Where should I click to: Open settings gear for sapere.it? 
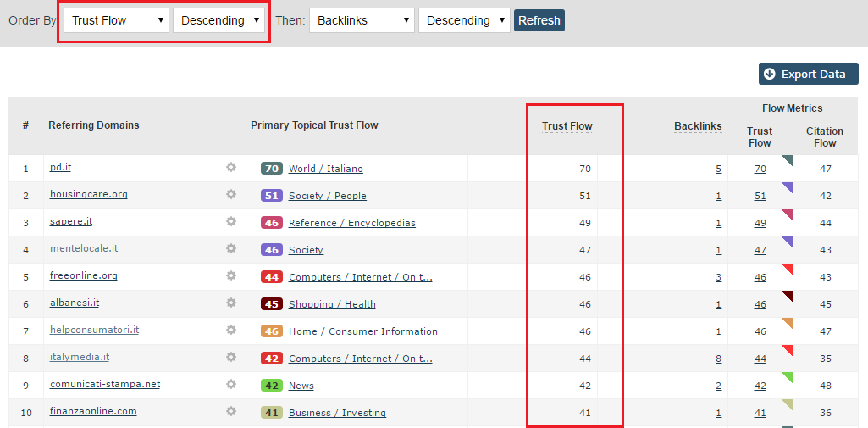point(231,221)
